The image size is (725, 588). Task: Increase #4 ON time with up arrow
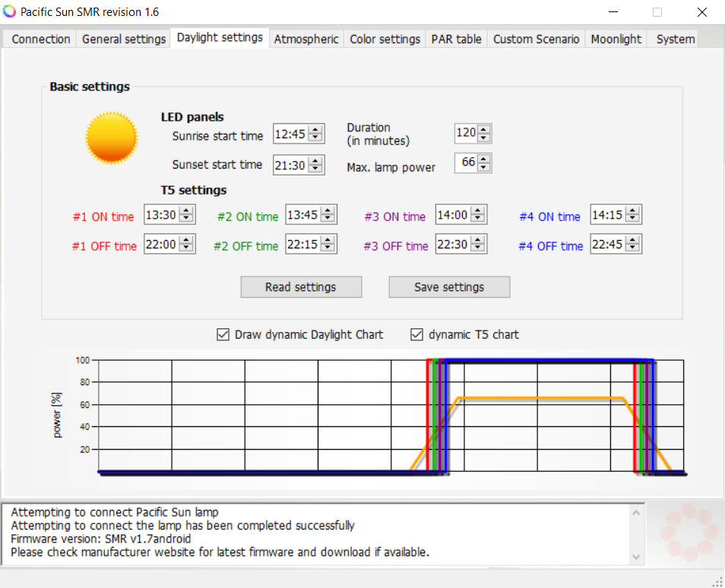(x=632, y=210)
